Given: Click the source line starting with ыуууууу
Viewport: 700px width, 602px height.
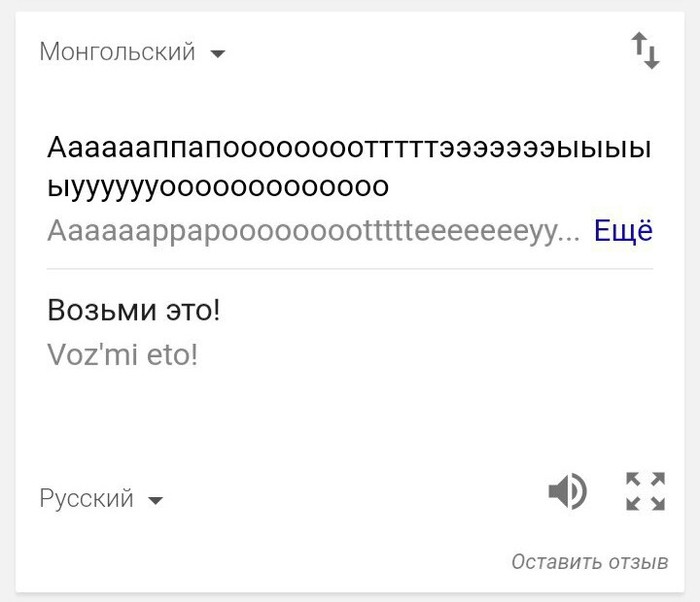Looking at the screenshot, I should (x=217, y=187).
